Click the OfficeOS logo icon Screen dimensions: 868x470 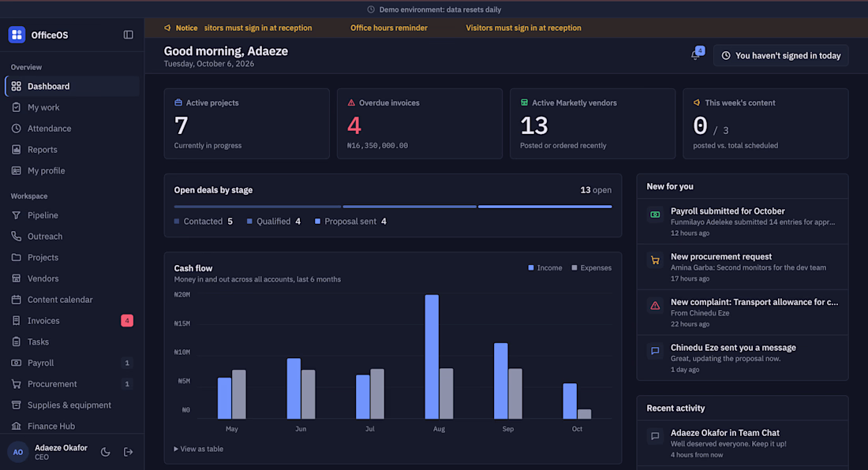[x=17, y=35]
